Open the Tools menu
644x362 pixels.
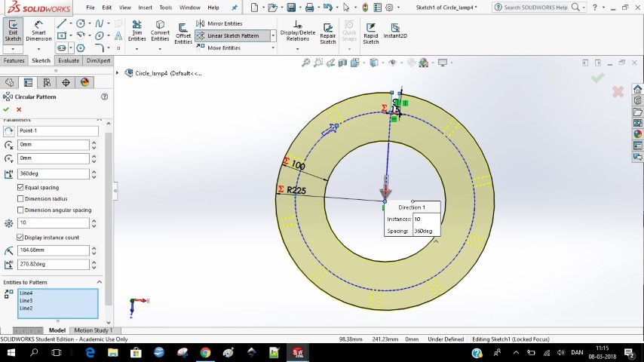tap(165, 8)
